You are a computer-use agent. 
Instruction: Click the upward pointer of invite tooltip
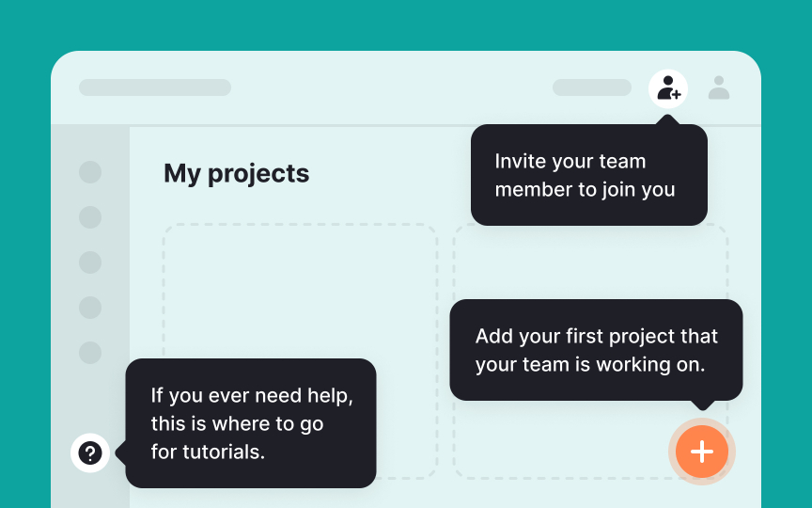pyautogui.click(x=668, y=119)
